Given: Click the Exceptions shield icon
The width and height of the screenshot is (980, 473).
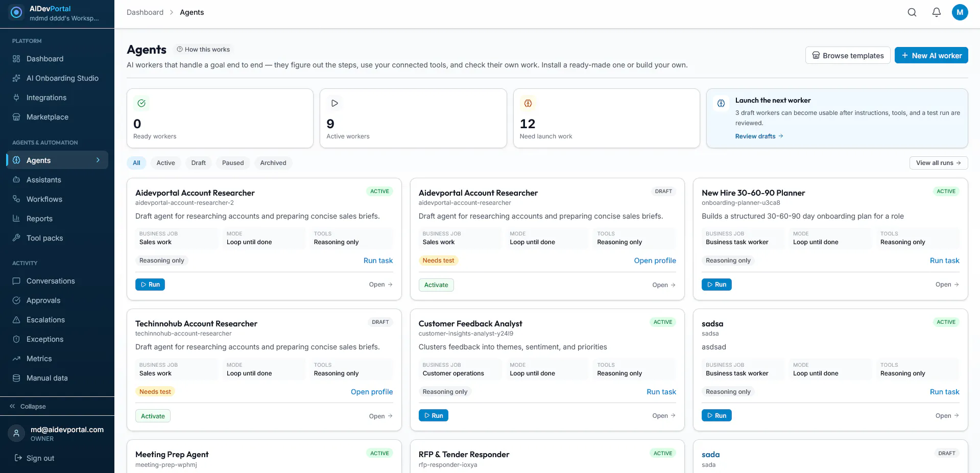Looking at the screenshot, I should (x=16, y=339).
